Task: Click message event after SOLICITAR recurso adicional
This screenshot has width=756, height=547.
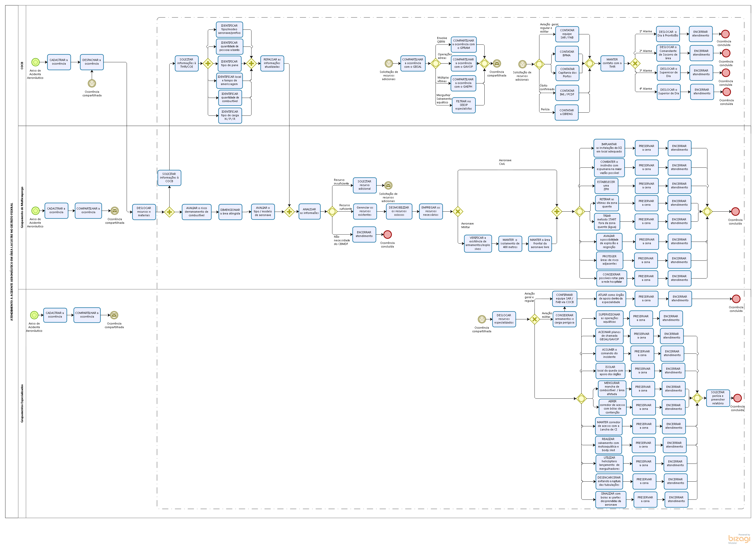Action: pyautogui.click(x=388, y=185)
